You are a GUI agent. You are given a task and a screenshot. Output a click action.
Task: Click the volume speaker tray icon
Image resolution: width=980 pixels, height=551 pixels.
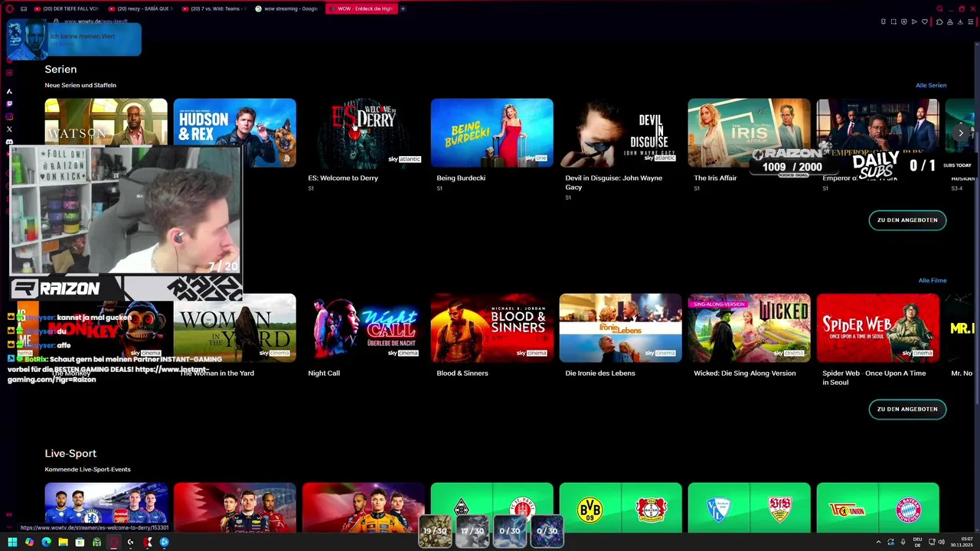[x=941, y=542]
